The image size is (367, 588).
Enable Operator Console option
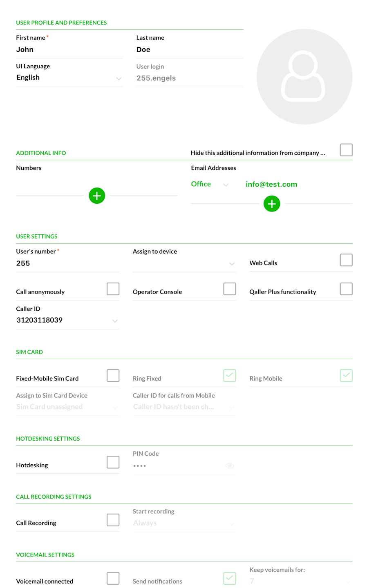point(229,289)
